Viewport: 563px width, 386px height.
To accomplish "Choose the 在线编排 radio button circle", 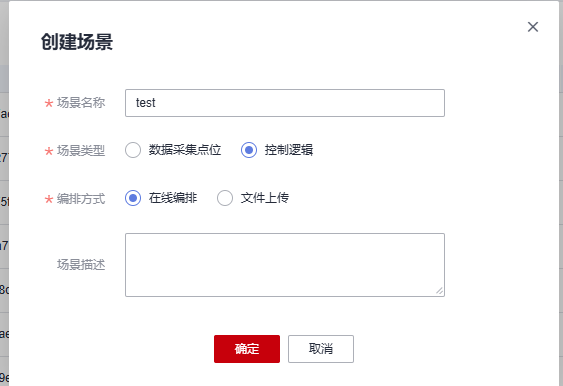I will (x=133, y=198).
